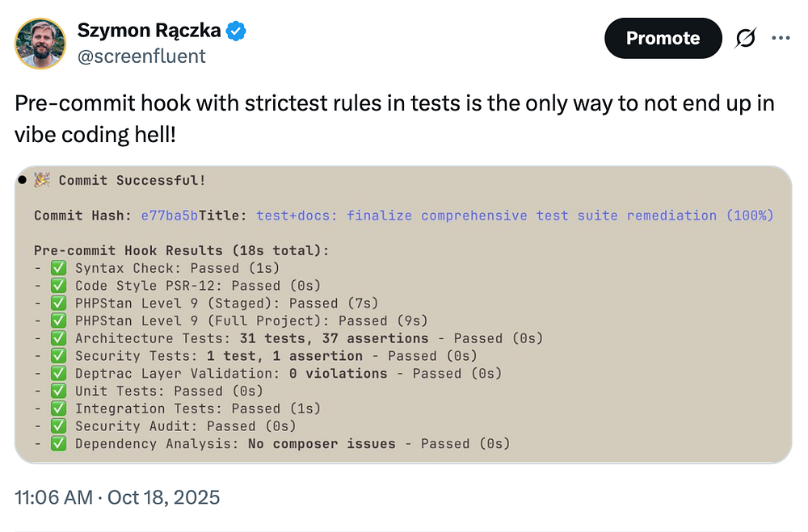Click the black bullet before Commit Successful
The width and height of the screenshot is (808, 532).
pyautogui.click(x=23, y=179)
